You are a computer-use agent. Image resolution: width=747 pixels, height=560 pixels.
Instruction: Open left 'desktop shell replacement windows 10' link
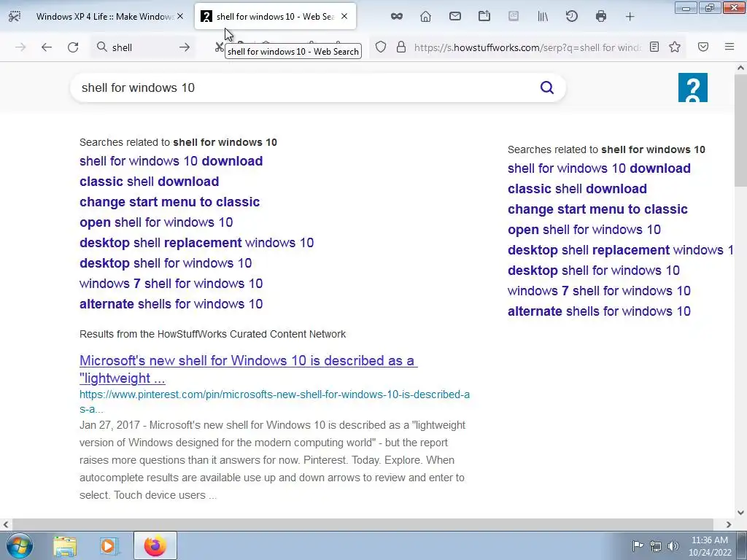(197, 243)
